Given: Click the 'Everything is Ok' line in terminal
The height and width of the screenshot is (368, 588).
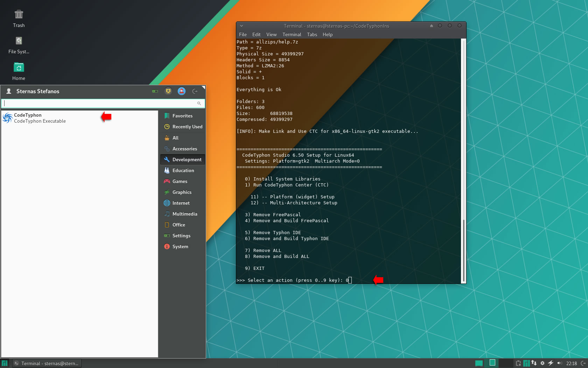Looking at the screenshot, I should click(x=259, y=89).
